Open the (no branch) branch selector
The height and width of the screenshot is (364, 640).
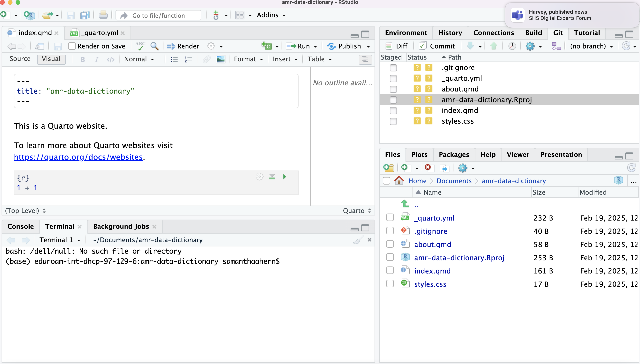point(592,46)
